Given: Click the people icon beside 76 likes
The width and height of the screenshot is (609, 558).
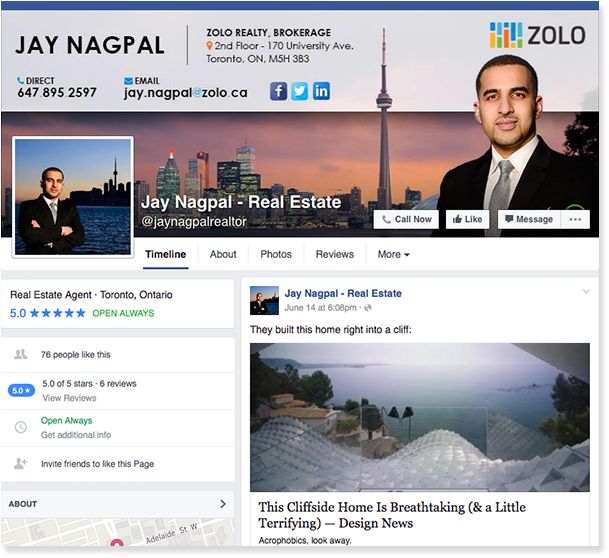Looking at the screenshot, I should (x=21, y=354).
